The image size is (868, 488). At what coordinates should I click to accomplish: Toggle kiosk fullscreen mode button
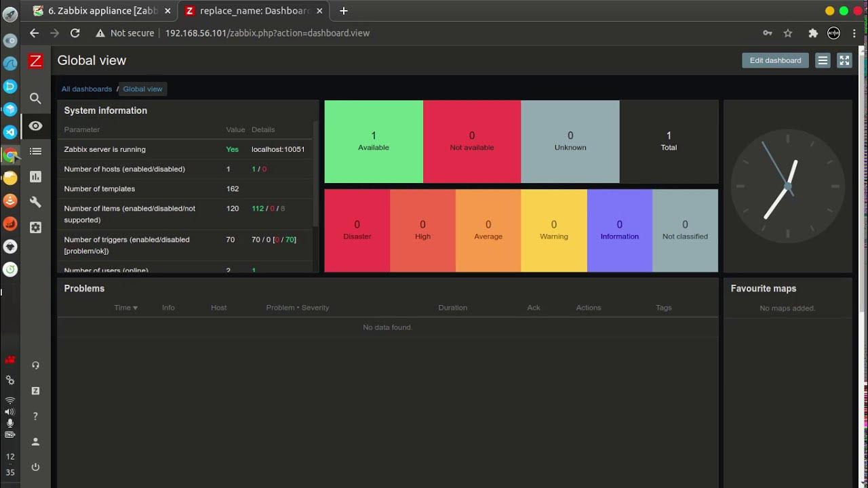[x=844, y=60]
